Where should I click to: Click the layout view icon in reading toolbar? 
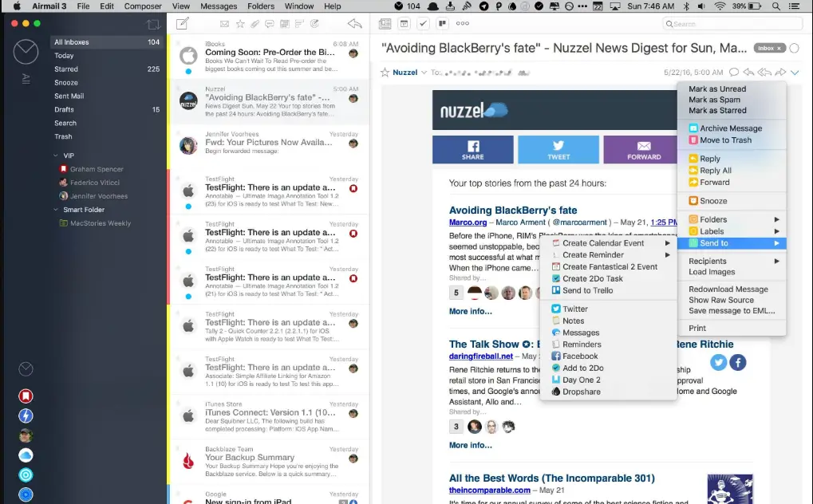(x=385, y=23)
